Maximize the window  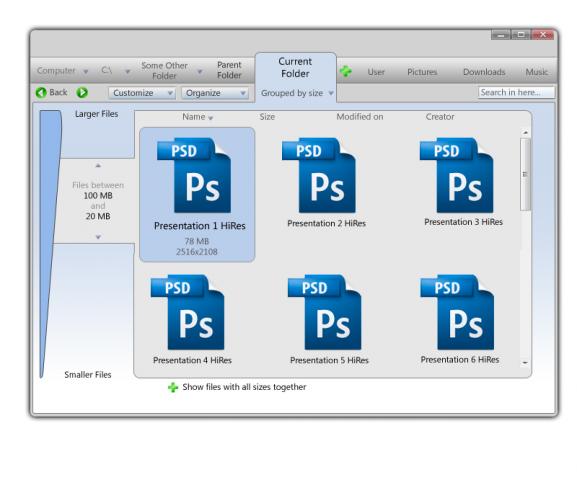click(521, 35)
